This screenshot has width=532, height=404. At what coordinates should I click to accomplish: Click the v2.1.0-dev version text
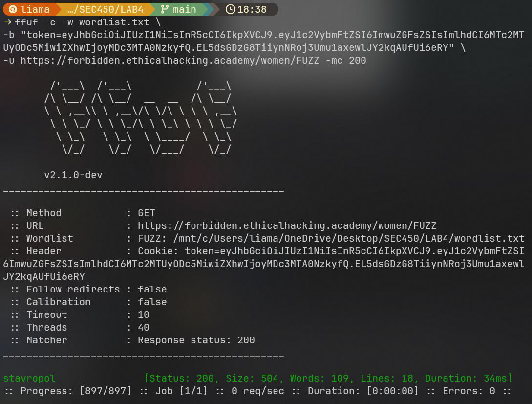click(x=73, y=175)
